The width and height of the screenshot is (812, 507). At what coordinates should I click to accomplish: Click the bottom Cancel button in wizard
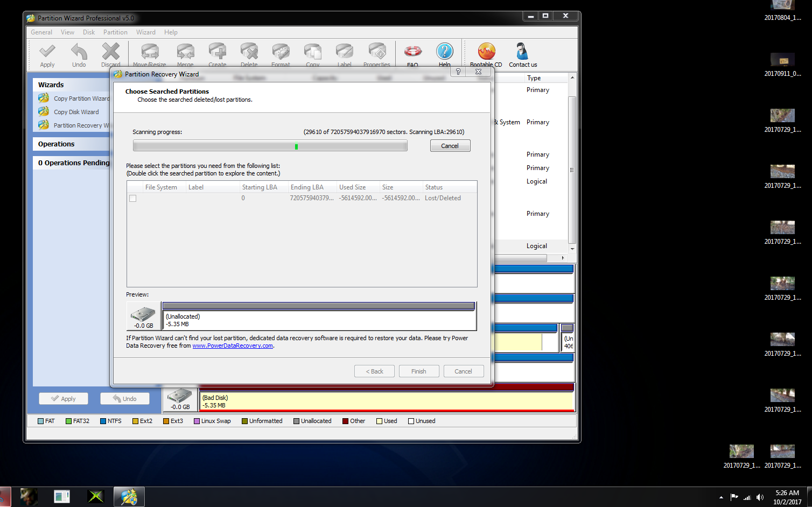[x=463, y=371]
